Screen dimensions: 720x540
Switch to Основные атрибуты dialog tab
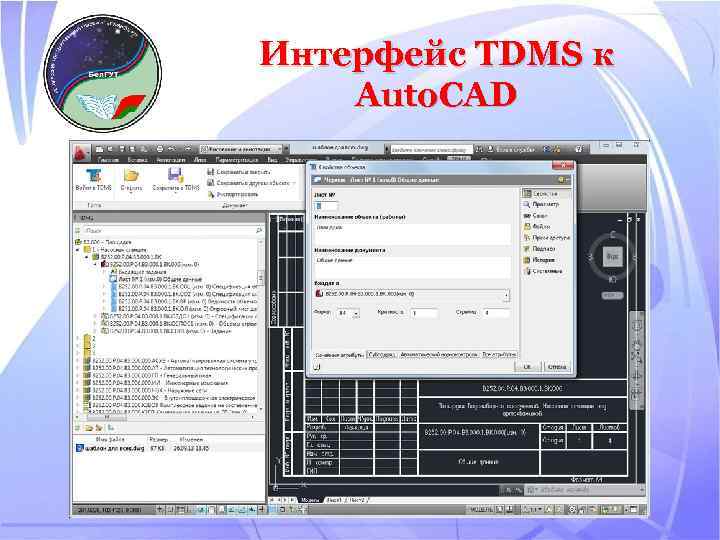tap(339, 355)
